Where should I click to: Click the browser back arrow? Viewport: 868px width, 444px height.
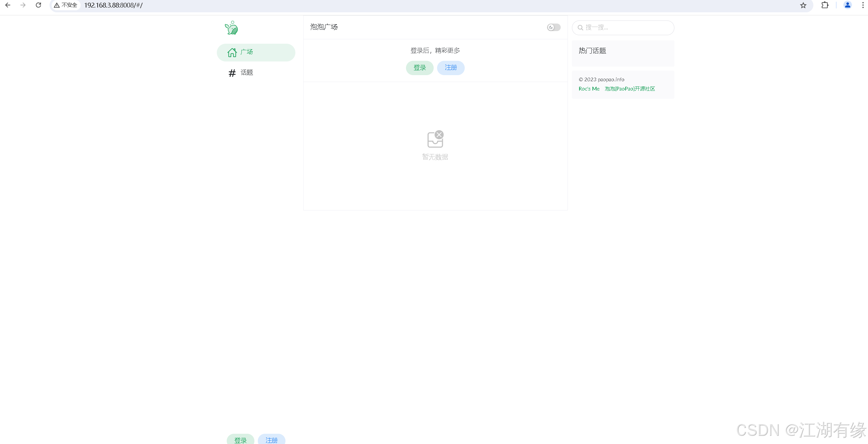[x=8, y=5]
